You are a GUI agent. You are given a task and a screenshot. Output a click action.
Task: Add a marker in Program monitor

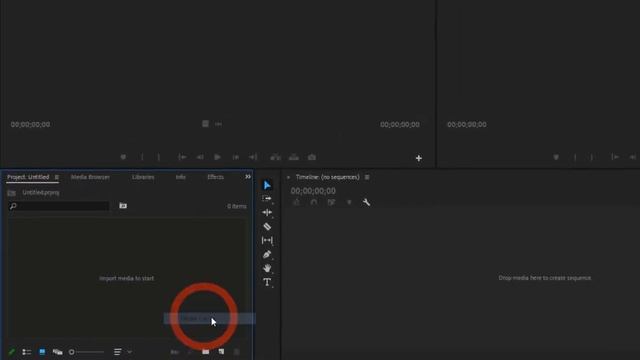coord(556,157)
